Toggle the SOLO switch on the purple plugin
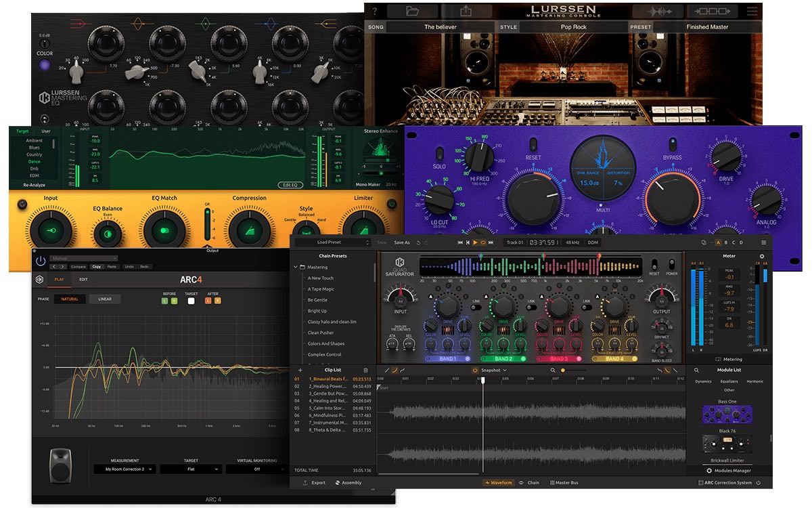Image resolution: width=812 pixels, height=508 pixels. click(439, 154)
